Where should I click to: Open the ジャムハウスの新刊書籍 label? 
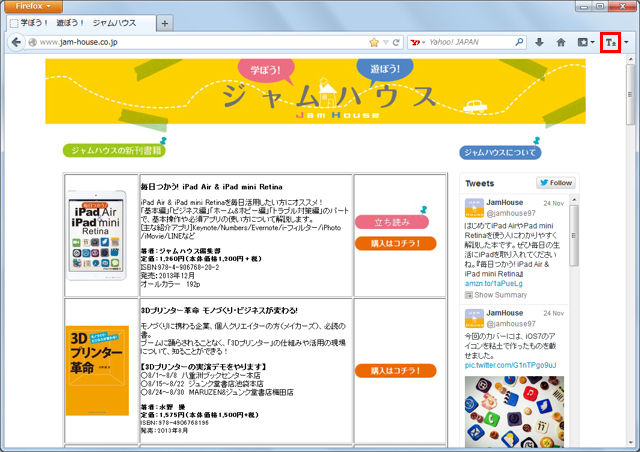pyautogui.click(x=114, y=150)
